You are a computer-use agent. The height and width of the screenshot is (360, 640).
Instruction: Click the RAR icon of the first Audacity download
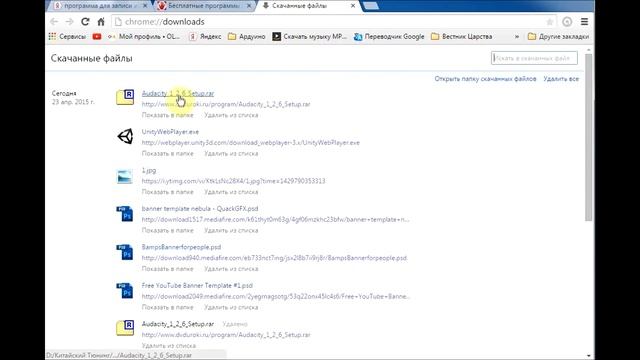tap(125, 98)
